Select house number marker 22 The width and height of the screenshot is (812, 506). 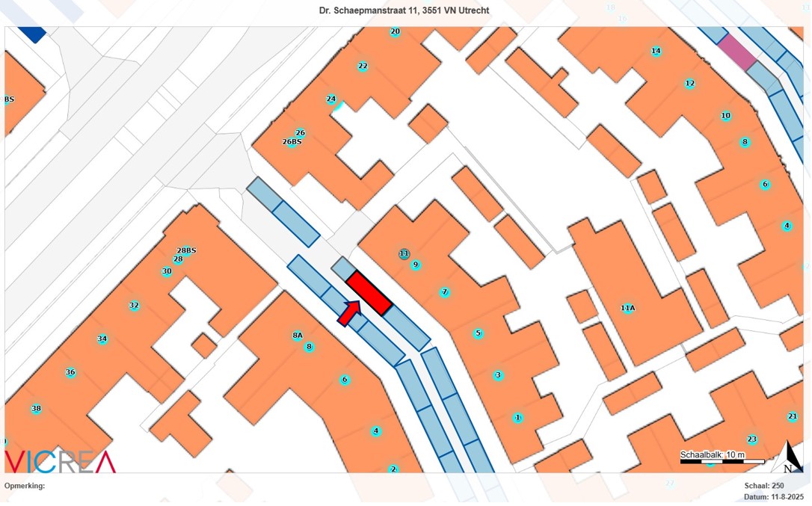pyautogui.click(x=363, y=66)
